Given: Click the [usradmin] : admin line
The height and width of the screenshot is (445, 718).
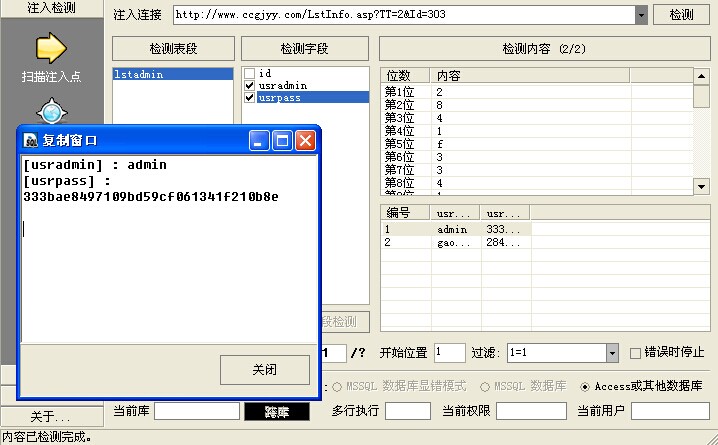Looking at the screenshot, I should point(95,165).
